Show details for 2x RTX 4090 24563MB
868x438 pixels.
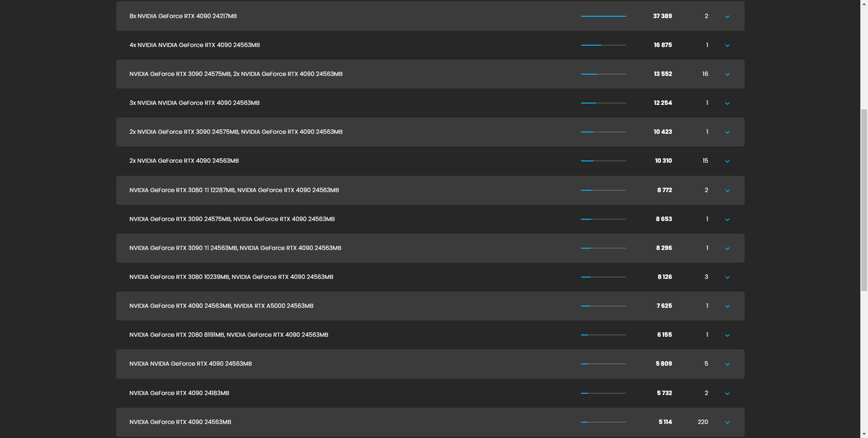point(727,161)
